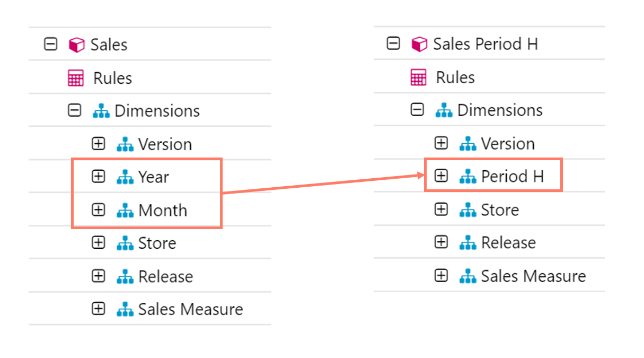This screenshot has height=358, width=644.
Task: Expand the Period H dimension
Action: [x=441, y=176]
